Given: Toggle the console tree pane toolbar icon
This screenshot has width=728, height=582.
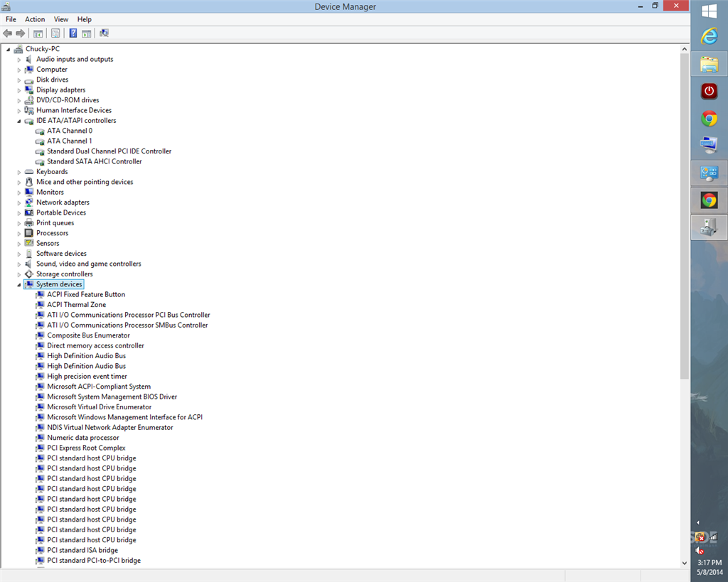Looking at the screenshot, I should pos(38,33).
